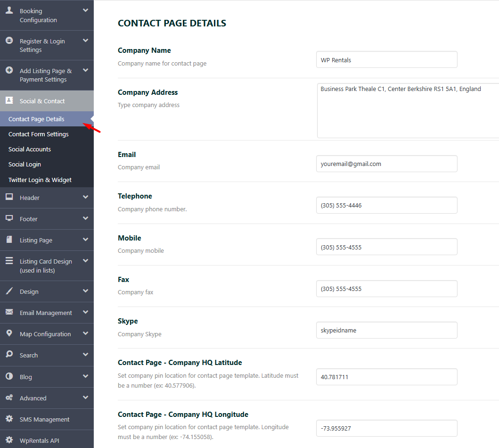Expand Booking Configuration chevron
This screenshot has height=448, width=499.
point(85,10)
